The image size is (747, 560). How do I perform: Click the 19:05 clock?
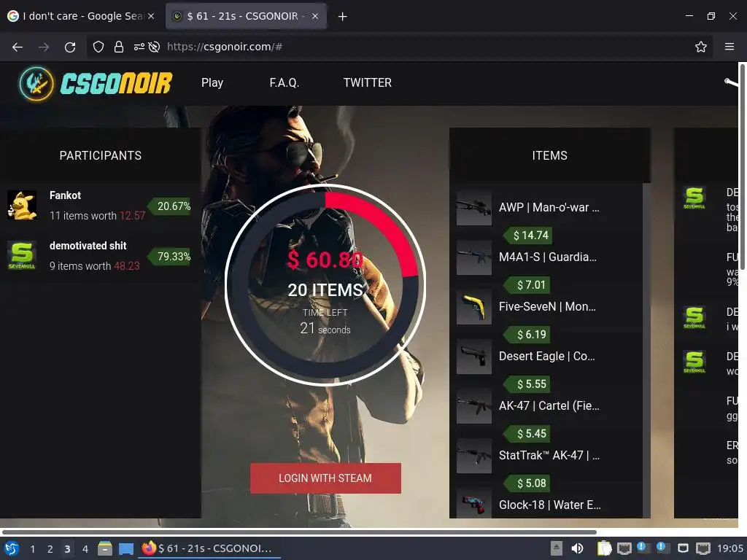729,548
